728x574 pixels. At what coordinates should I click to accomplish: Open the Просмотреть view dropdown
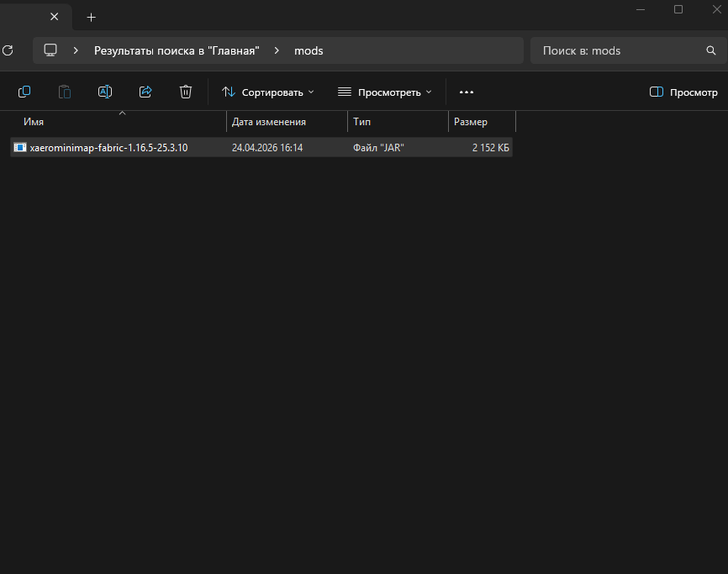(x=384, y=92)
